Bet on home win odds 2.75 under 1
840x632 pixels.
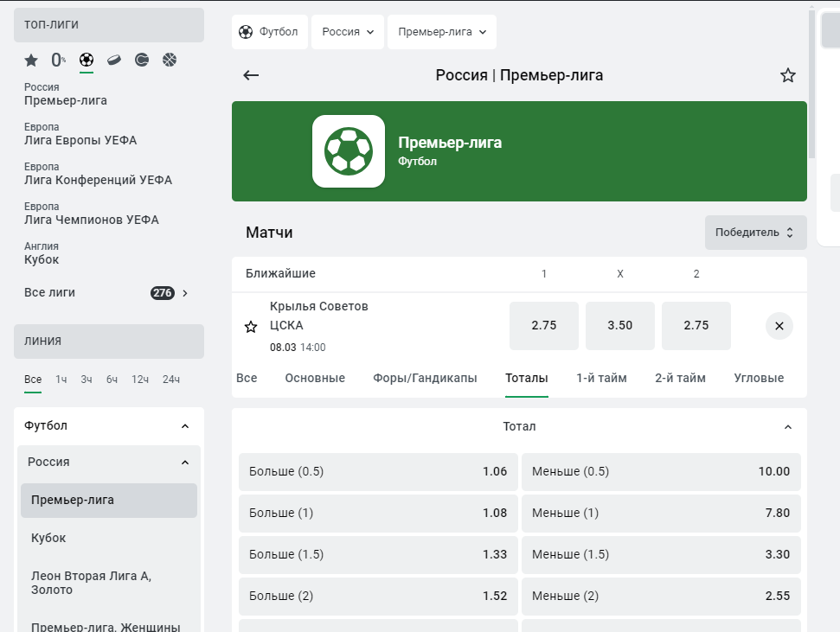pos(544,326)
